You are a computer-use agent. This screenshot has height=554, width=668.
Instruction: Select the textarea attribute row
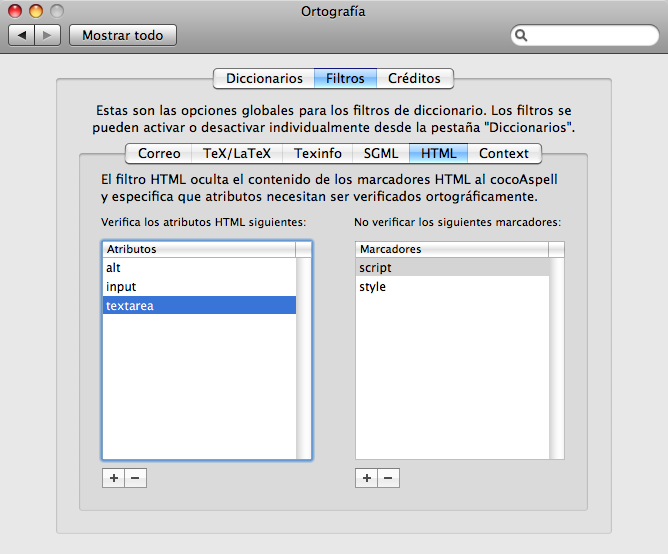coord(199,306)
